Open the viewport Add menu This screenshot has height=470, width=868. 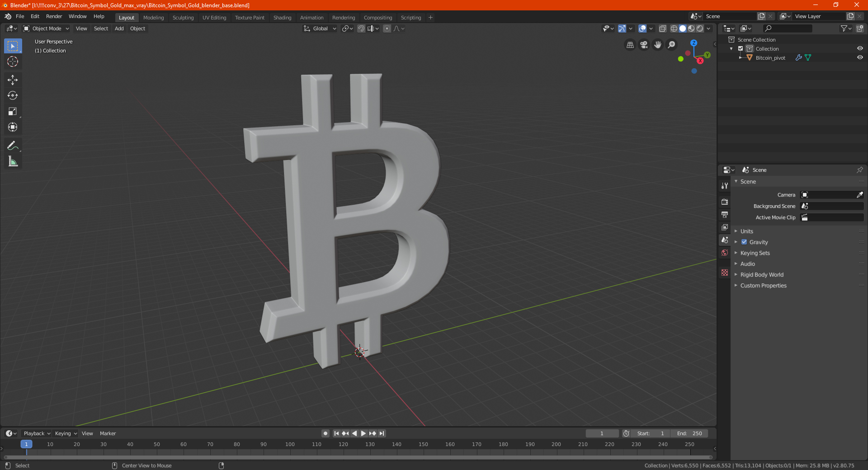[119, 28]
